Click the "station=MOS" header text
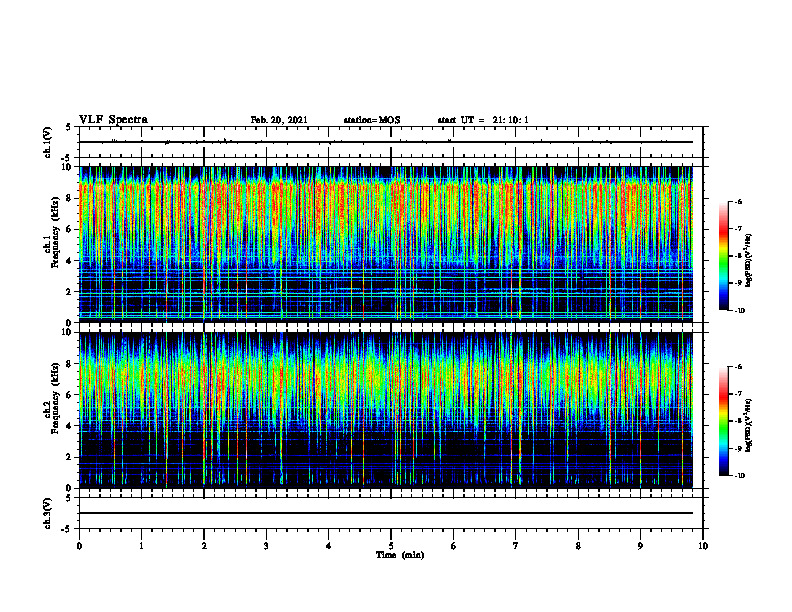Screen dimensions: 792x612 tap(372, 120)
